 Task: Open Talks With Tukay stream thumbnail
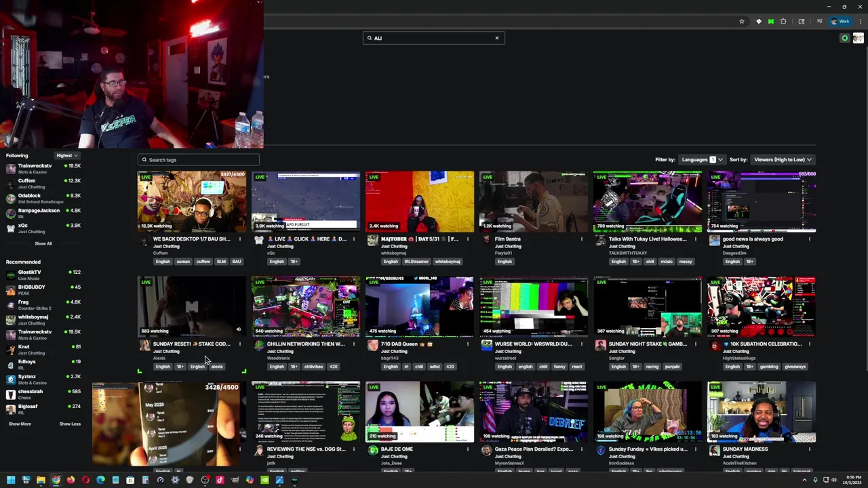[648, 202]
